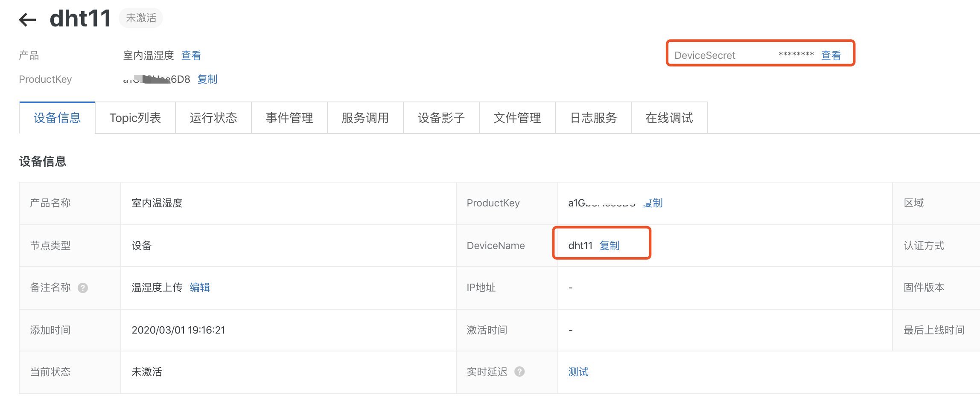980x418 pixels.
Task: Open the Topic列表 tab
Action: tap(135, 118)
